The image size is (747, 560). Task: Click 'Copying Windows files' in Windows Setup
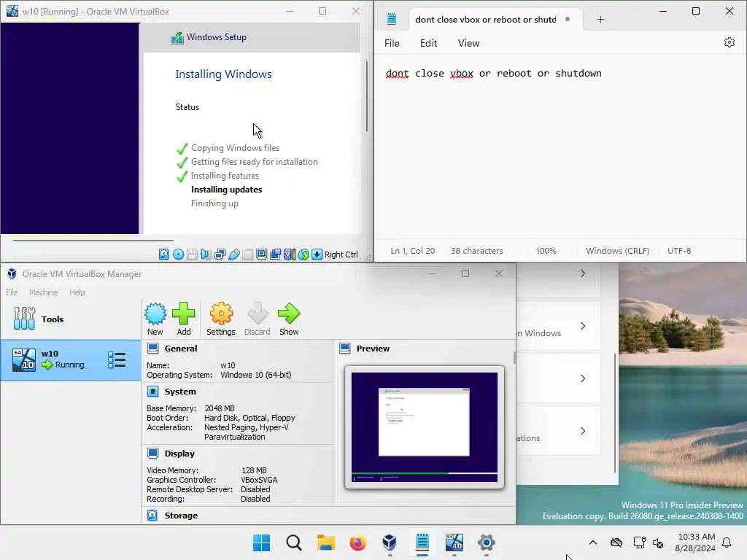(236, 148)
